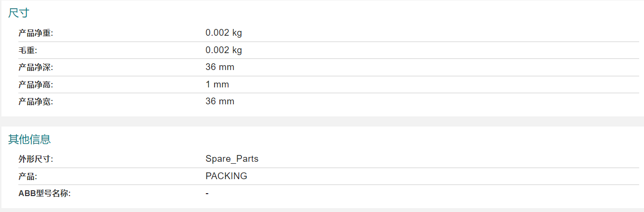Click the dash value beside ABB型号名称
Image resolution: width=644 pixels, height=212 pixels.
tap(207, 194)
